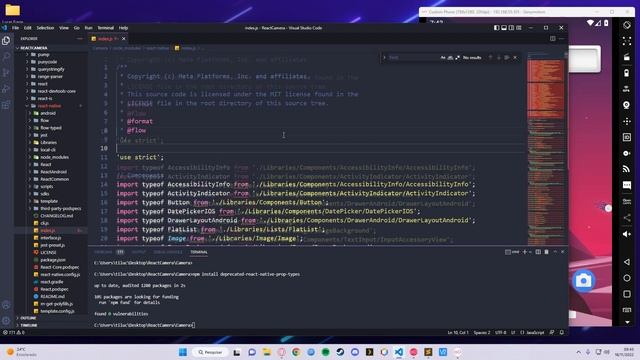Screen dimensions: 640x360
Task: Open the View menu
Action: [64, 28]
